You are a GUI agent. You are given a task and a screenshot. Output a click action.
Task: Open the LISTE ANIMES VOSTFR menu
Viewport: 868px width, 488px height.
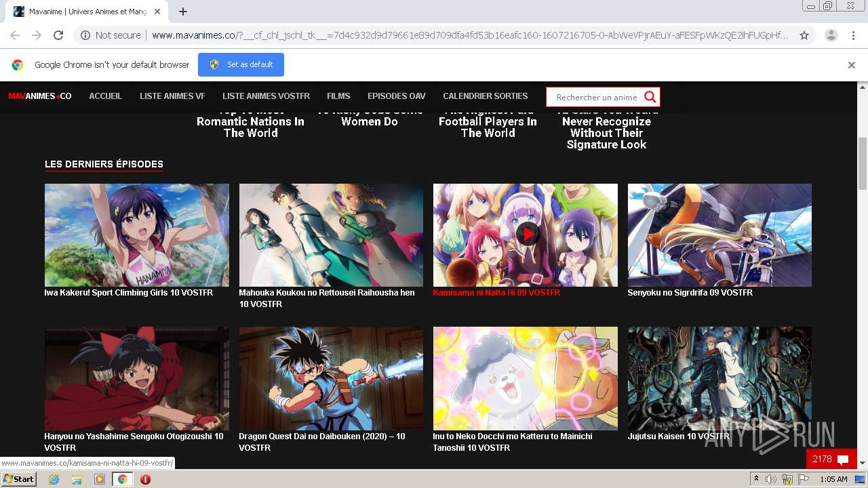(x=266, y=96)
